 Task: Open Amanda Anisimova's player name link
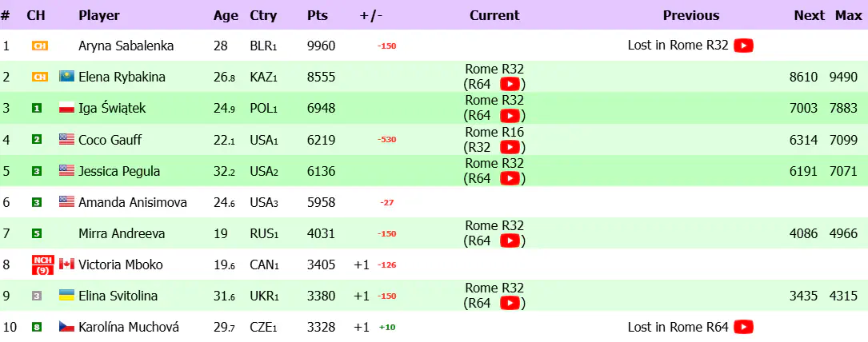coord(133,202)
